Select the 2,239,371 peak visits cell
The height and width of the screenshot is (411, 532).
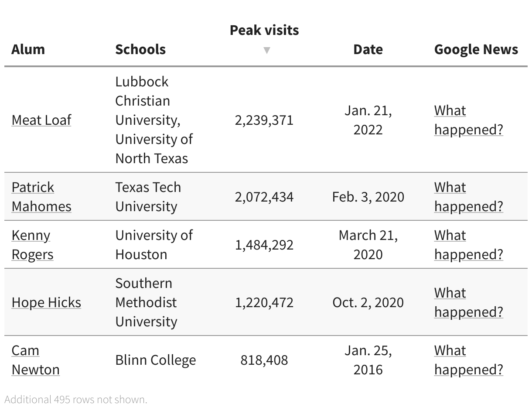coord(264,120)
